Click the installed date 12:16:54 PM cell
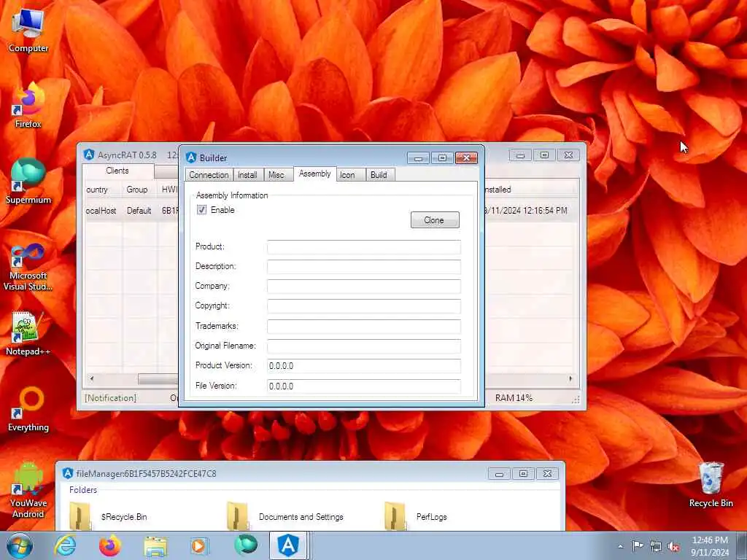 click(x=527, y=211)
